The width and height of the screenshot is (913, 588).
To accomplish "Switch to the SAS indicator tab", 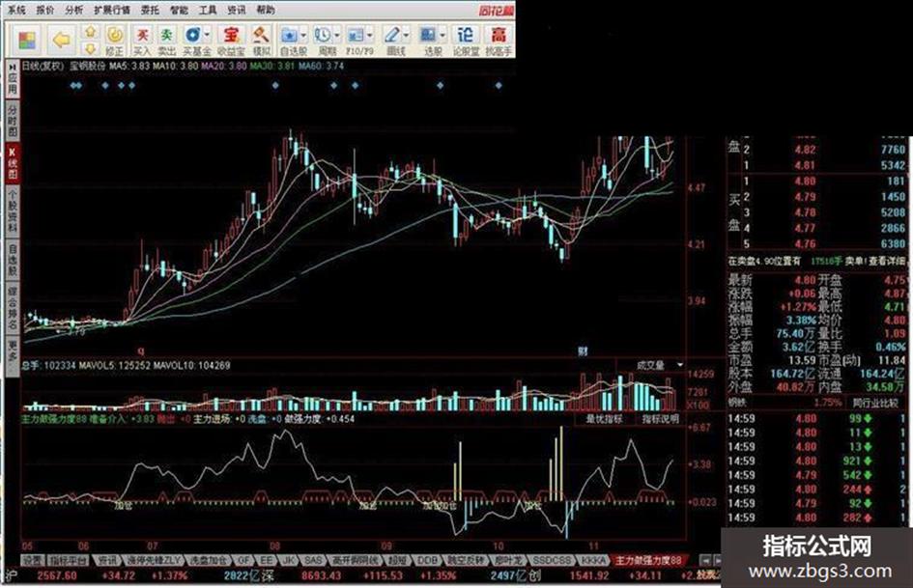I will pyautogui.click(x=313, y=560).
